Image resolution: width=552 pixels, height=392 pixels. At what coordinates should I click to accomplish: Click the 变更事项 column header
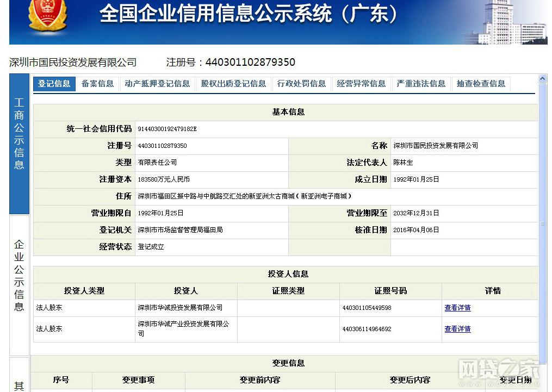(x=138, y=380)
